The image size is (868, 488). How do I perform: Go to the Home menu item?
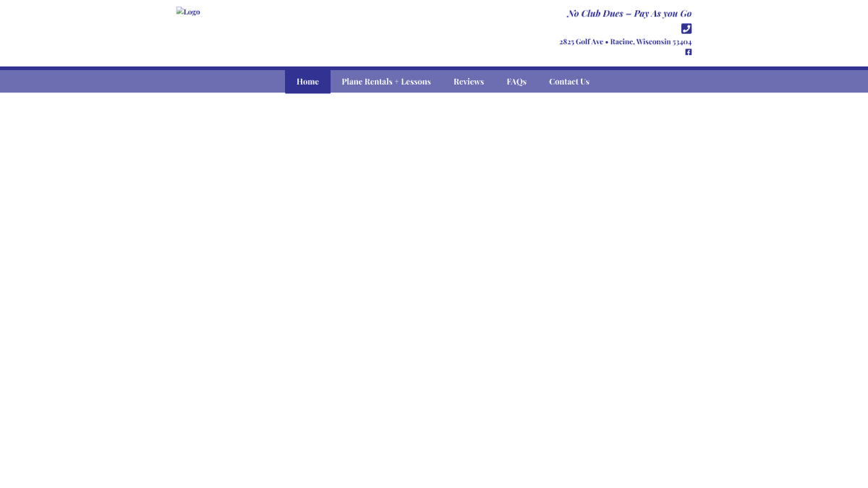[x=307, y=82]
